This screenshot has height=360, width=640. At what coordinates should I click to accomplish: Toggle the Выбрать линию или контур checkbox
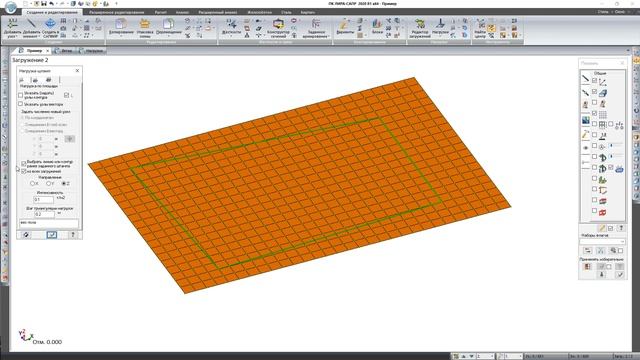(x=24, y=164)
